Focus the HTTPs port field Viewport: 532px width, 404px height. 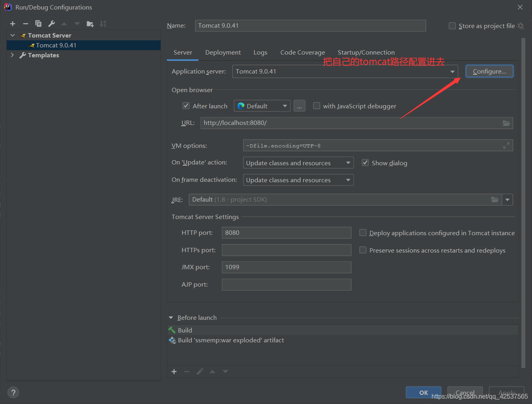click(286, 250)
